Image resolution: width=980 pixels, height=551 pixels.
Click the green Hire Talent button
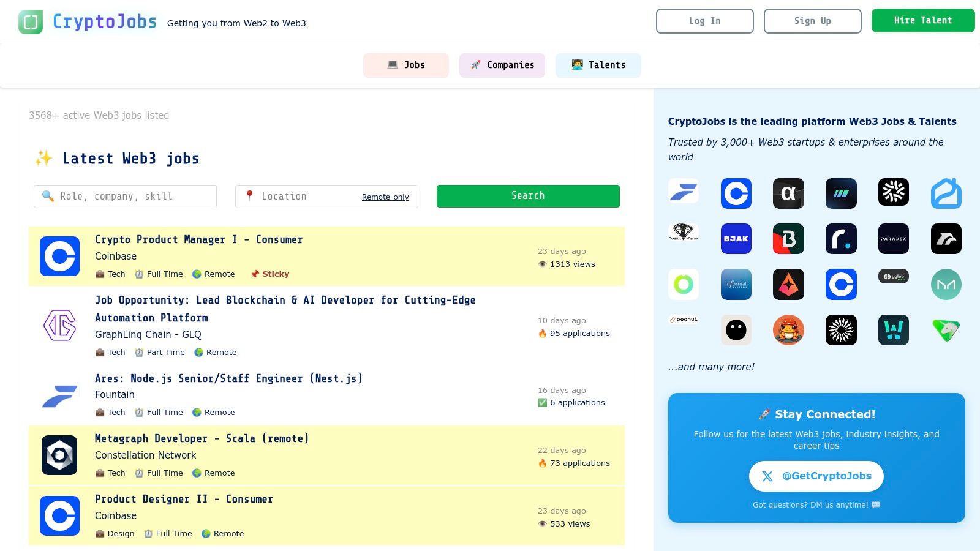923,20
